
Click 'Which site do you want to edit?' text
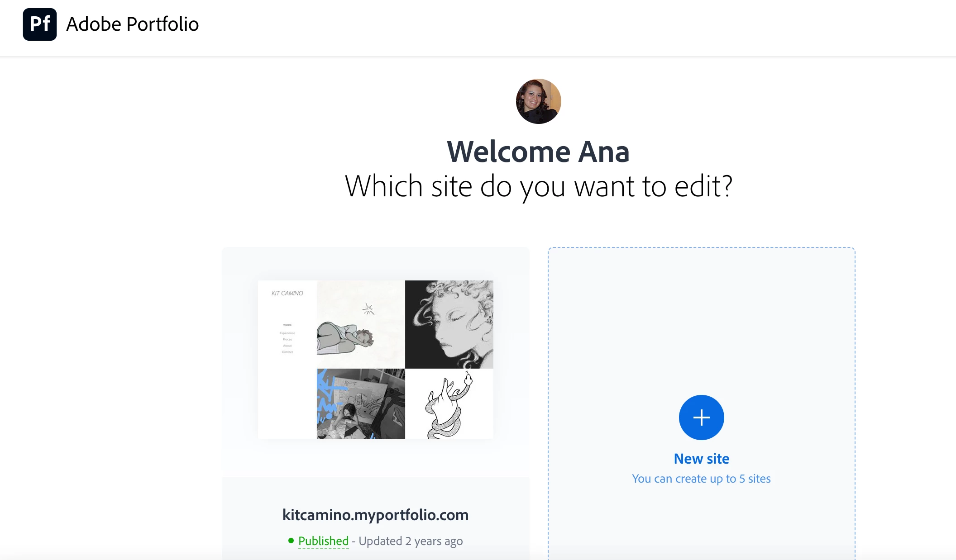tap(538, 186)
